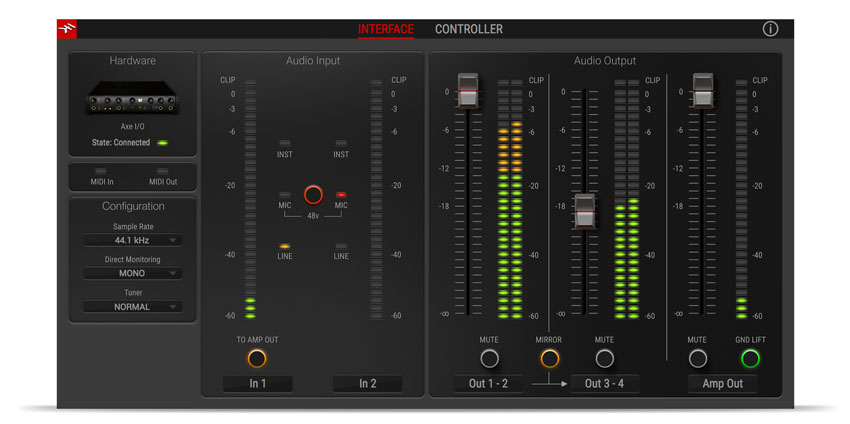Click the Amp Out level meter
The height and width of the screenshot is (424, 850).
click(741, 200)
